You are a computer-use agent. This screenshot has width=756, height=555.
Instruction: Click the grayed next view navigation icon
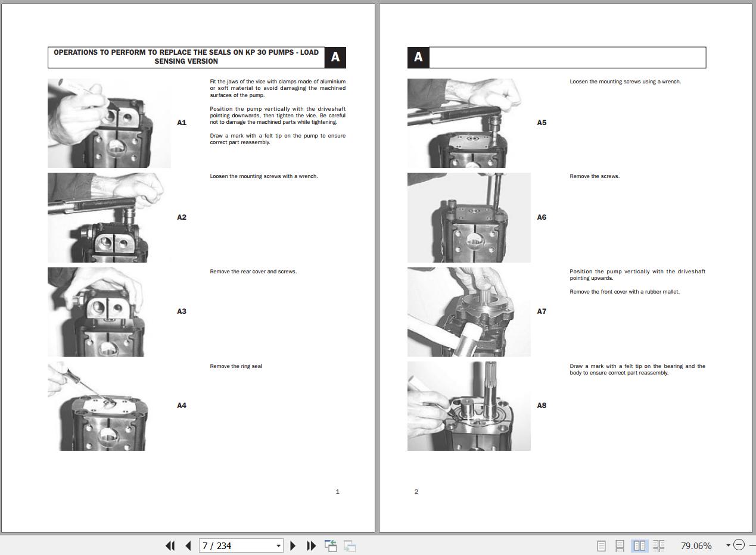(350, 545)
